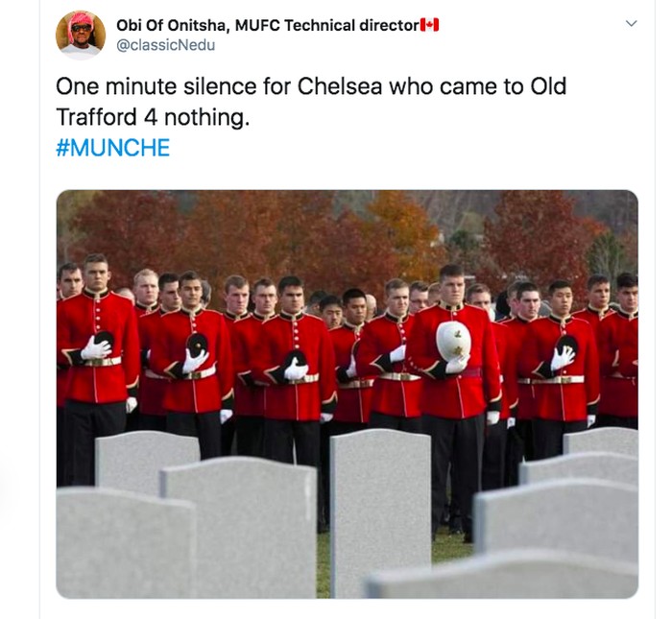The width and height of the screenshot is (672, 619).
Task: Click the grass patch between the headstones
Action: click(x=452, y=546)
